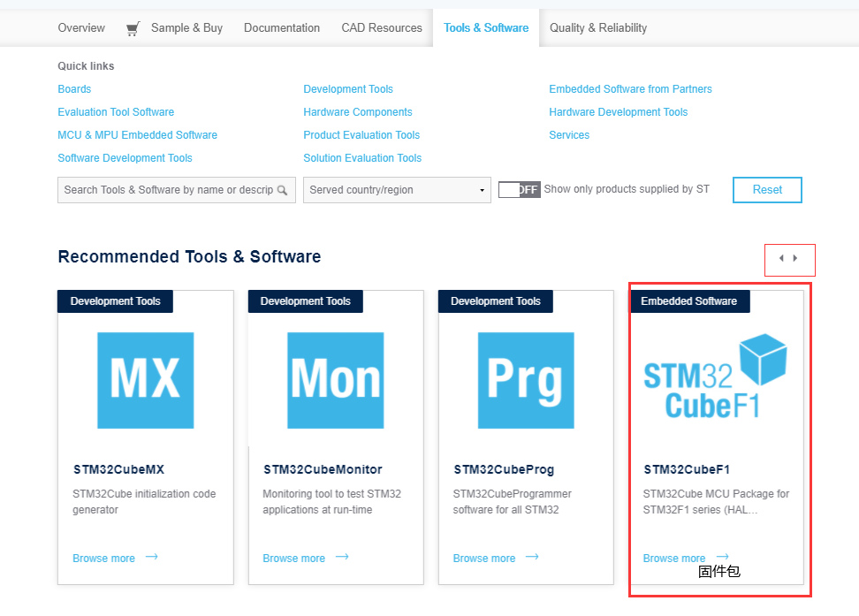Open Product Evaluation Tools link
Image resolution: width=859 pixels, height=616 pixels.
pos(361,135)
